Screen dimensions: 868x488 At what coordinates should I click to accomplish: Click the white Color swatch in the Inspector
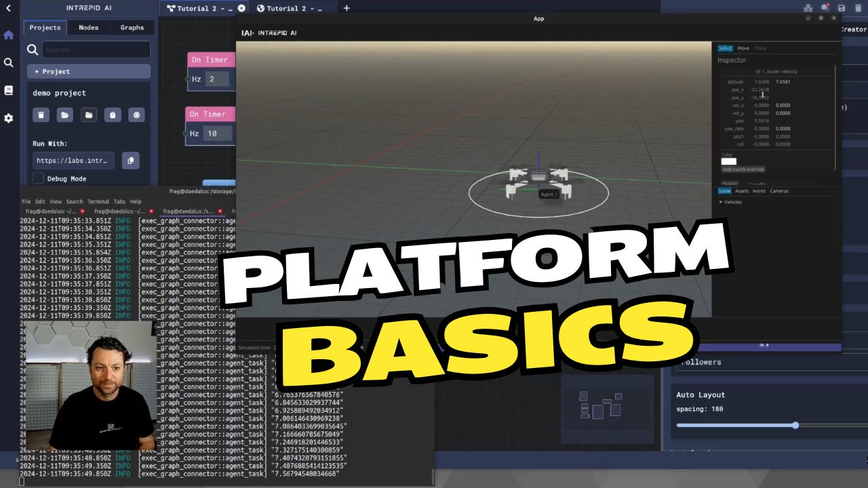tap(728, 161)
